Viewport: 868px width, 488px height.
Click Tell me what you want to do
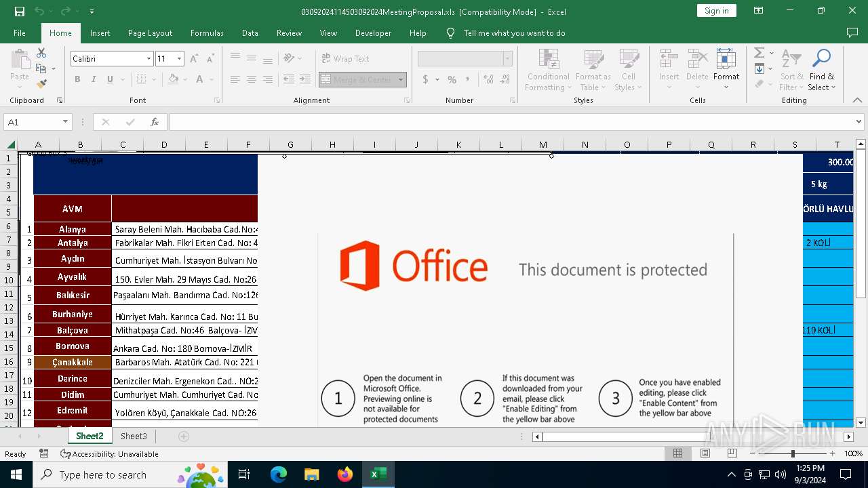pyautogui.click(x=514, y=33)
